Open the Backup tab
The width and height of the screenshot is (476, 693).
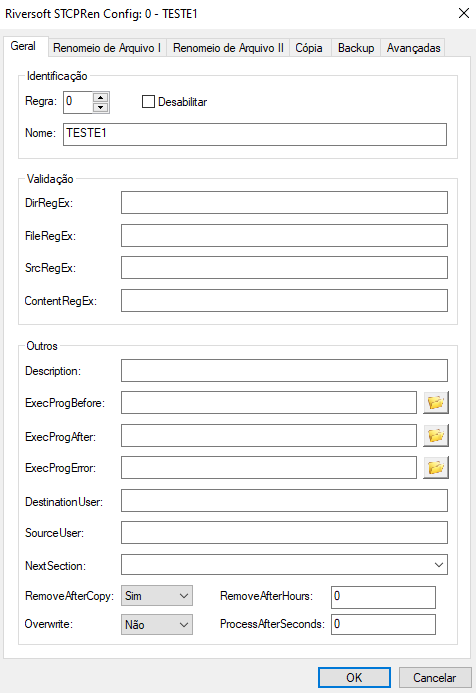pyautogui.click(x=356, y=48)
